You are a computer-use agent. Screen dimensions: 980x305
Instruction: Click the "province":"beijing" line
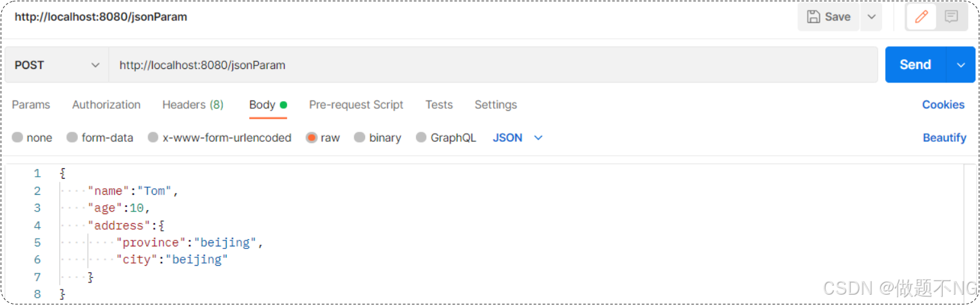click(x=190, y=242)
